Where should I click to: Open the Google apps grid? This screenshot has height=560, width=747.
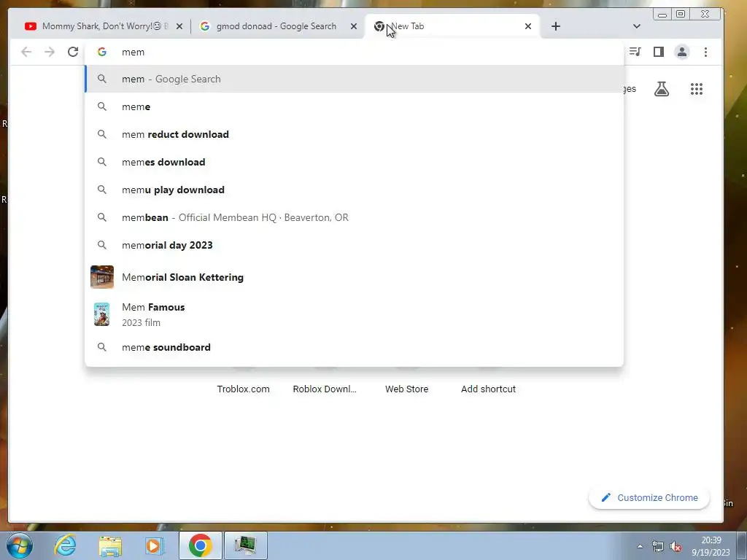point(697,88)
